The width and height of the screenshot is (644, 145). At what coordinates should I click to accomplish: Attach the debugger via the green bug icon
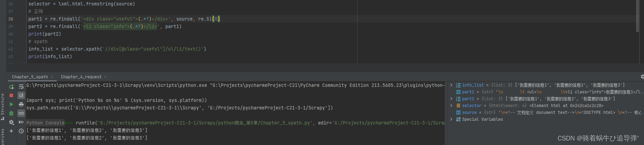tap(11, 113)
